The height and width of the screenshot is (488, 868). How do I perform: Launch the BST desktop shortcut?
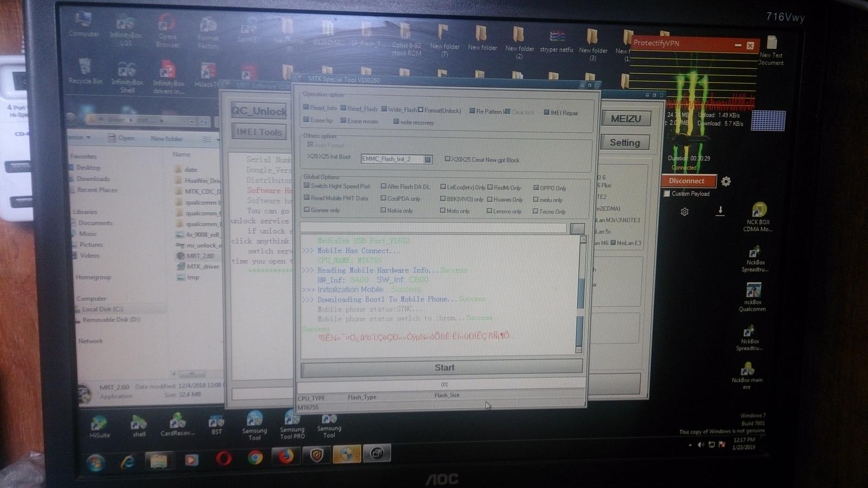[216, 425]
